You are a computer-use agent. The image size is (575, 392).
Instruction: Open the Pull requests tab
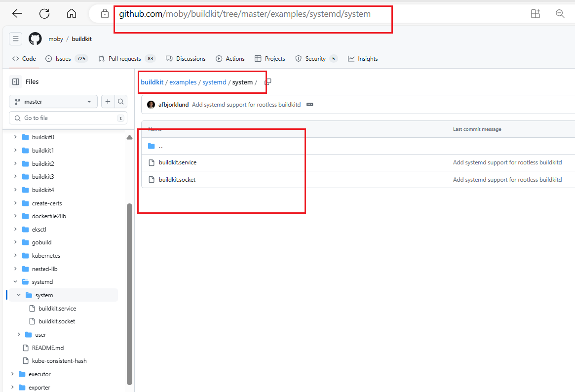[x=127, y=59]
